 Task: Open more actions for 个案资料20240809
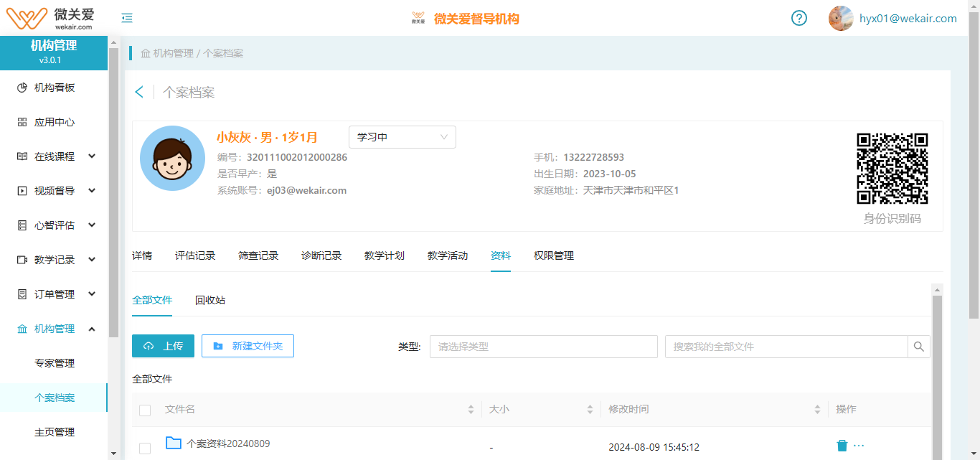point(859,446)
